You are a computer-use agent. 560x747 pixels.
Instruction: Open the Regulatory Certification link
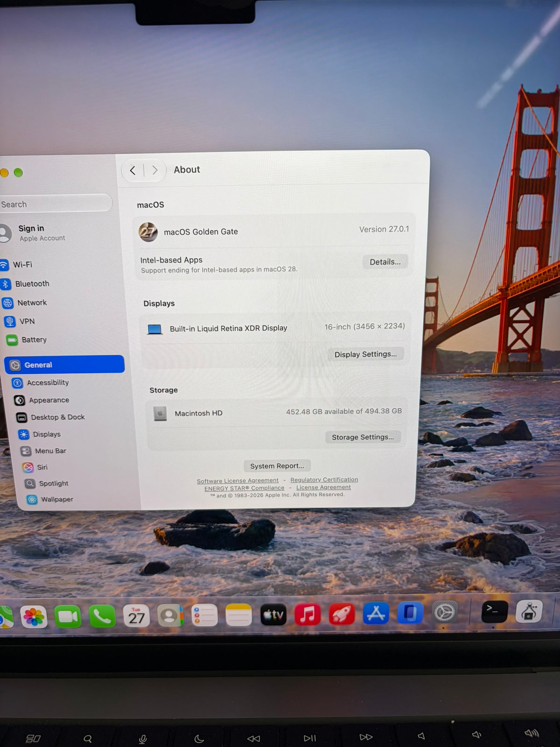(324, 479)
